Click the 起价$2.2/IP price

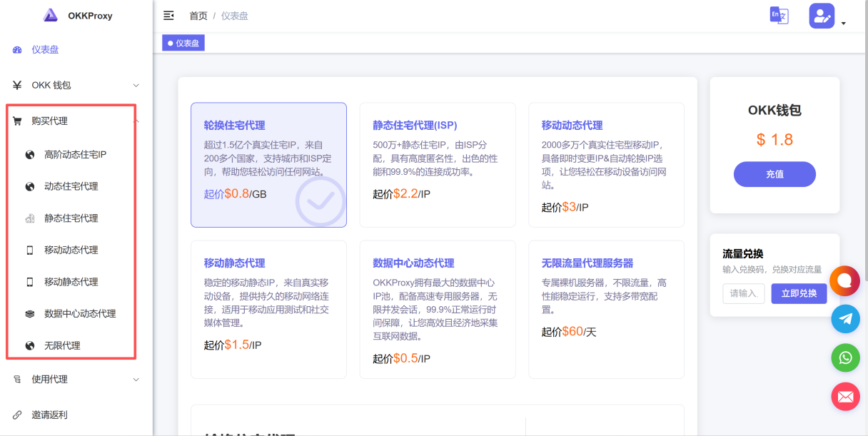coord(402,193)
